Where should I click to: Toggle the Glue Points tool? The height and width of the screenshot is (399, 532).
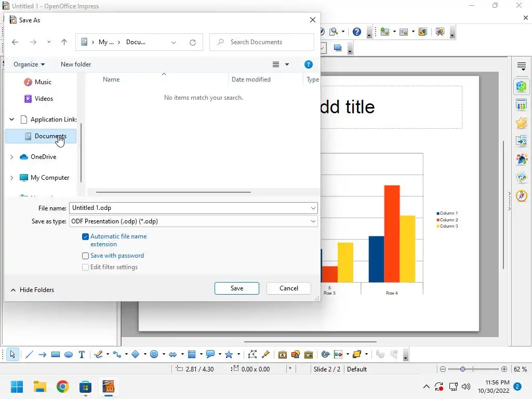[265, 354]
